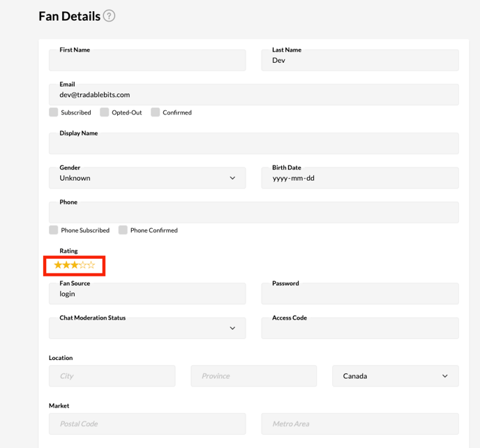Viewport: 480px width, 448px height.
Task: Check the Phone Confirmed box
Action: click(123, 230)
